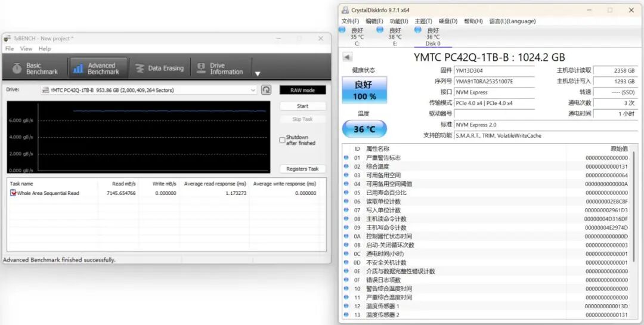Click the Registers Task button

(303, 169)
